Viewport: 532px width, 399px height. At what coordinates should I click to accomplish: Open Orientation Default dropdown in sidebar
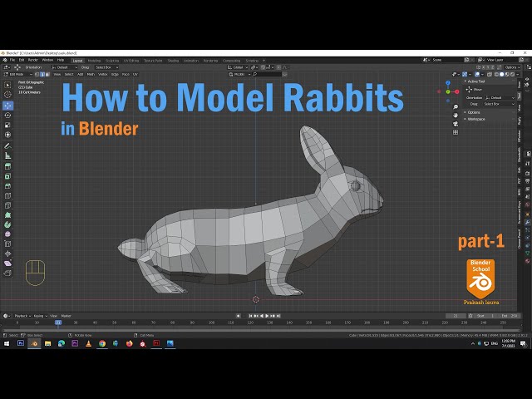click(500, 98)
